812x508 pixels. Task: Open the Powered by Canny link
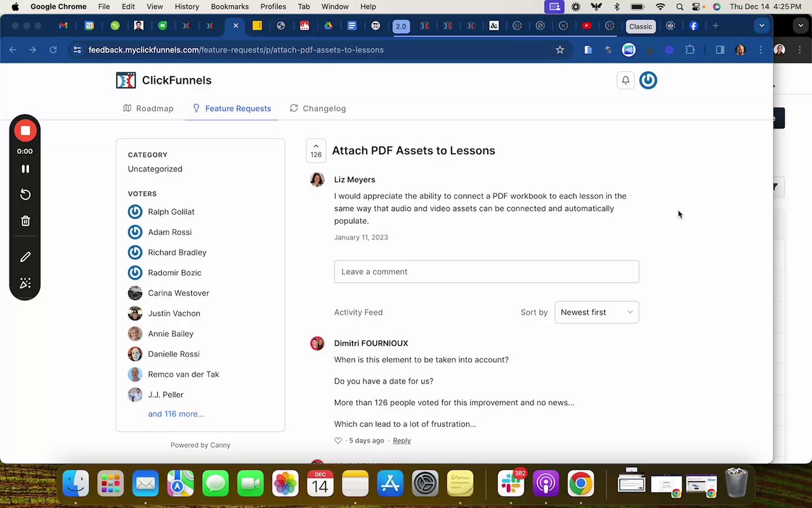click(200, 445)
